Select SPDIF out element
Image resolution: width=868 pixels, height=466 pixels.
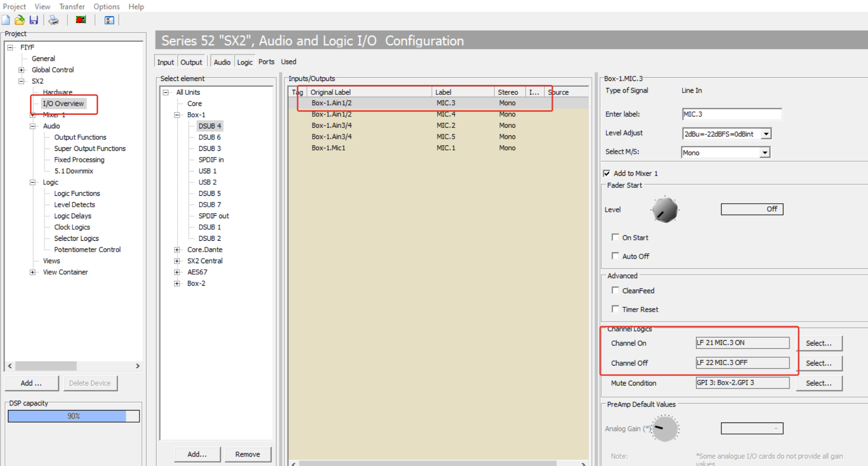click(213, 216)
